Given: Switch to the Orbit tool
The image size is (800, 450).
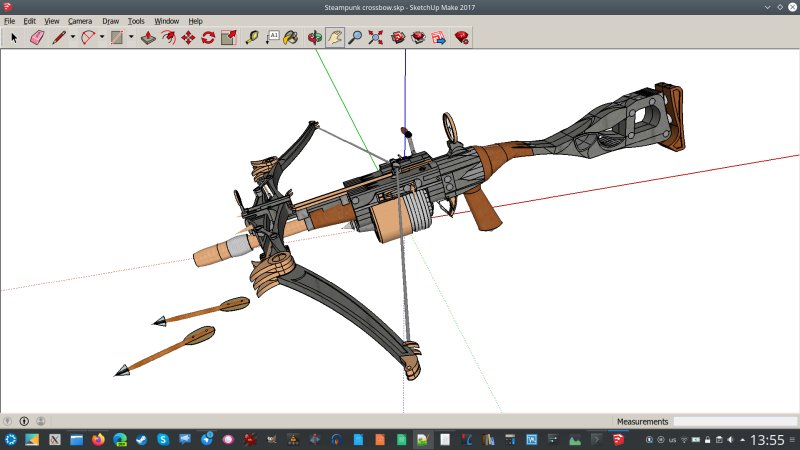Looking at the screenshot, I should [x=315, y=38].
